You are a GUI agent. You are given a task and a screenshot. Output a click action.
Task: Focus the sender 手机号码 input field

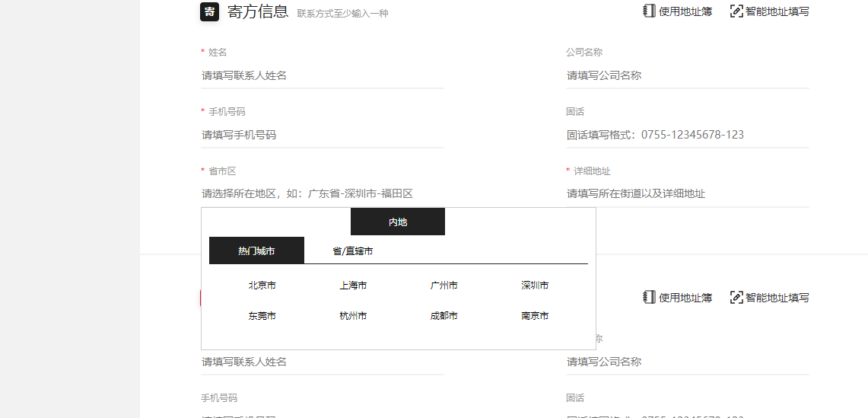click(322, 135)
